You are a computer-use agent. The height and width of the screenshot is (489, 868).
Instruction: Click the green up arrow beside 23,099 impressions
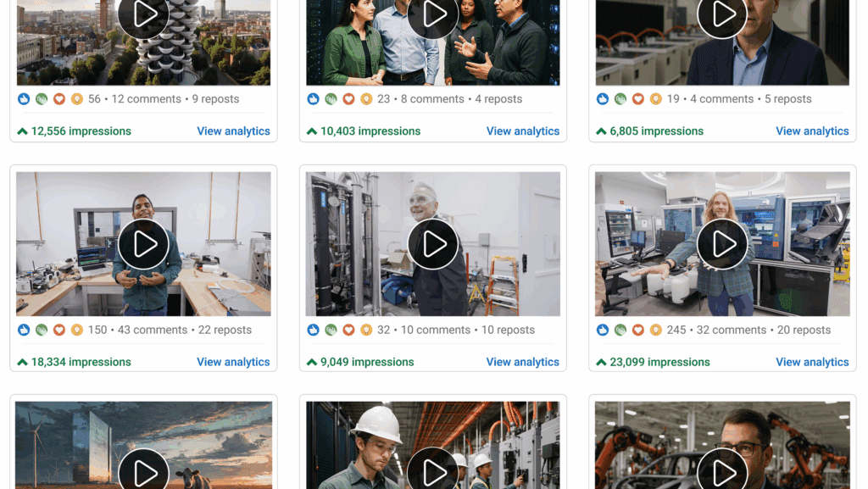601,362
